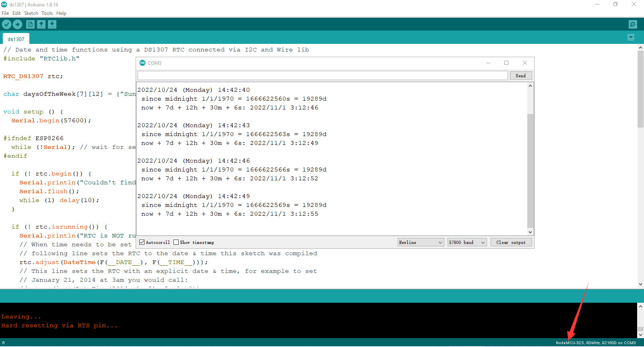Click the serial message input field
Viewport: 644px width, 347px height.
tap(322, 76)
